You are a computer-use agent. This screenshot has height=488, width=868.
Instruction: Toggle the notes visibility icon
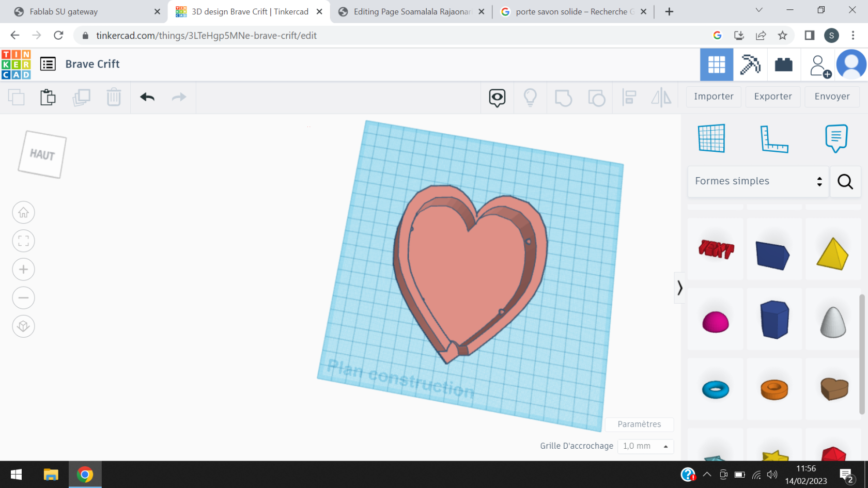pos(497,98)
